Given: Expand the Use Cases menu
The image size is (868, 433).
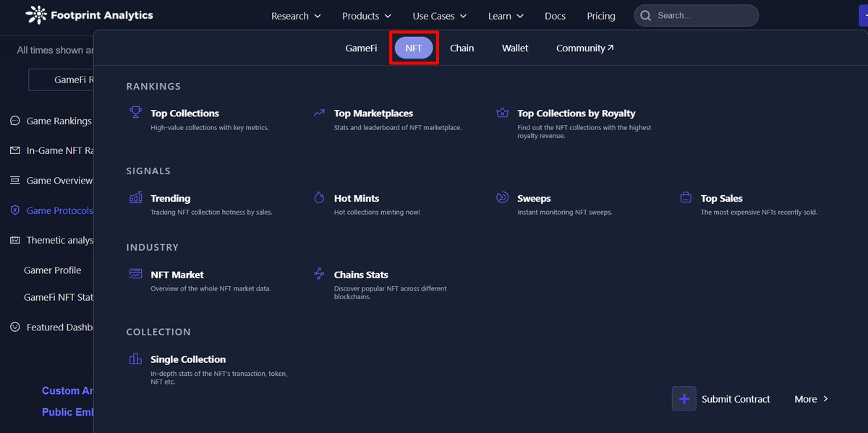Looking at the screenshot, I should coord(439,15).
